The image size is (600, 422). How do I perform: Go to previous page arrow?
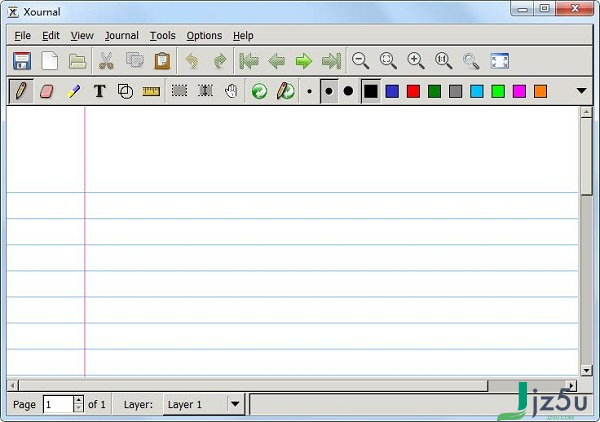coord(277,61)
